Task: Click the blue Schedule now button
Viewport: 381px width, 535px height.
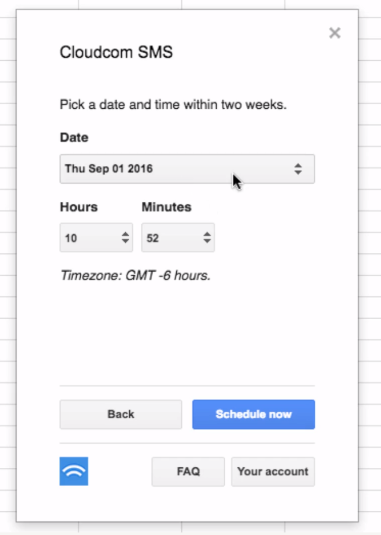Action: pyautogui.click(x=253, y=414)
